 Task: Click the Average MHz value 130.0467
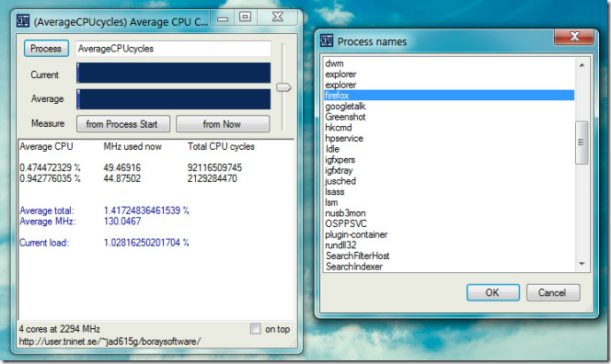point(122,222)
